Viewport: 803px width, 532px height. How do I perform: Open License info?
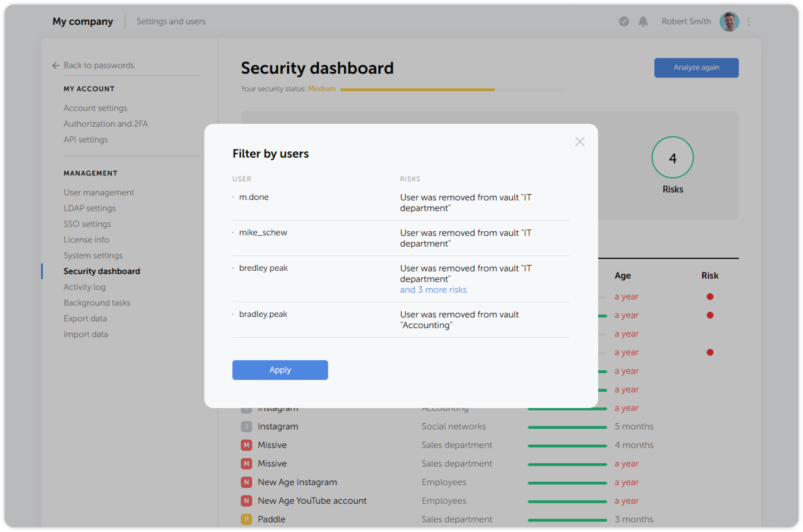click(x=86, y=240)
